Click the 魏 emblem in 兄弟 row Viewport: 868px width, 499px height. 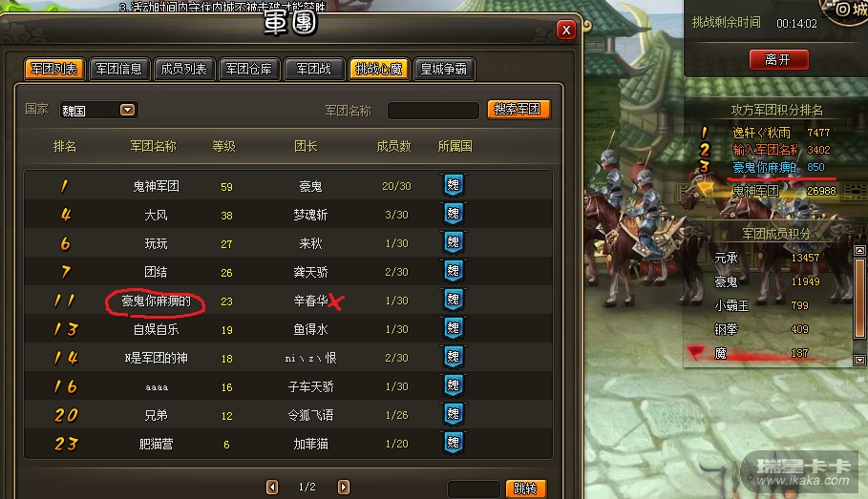[454, 414]
